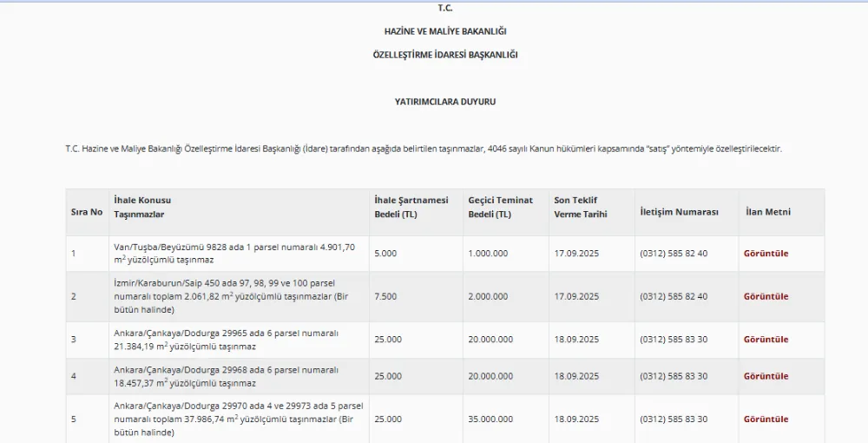868x443 pixels.
Task: Click the intro paragraph about 4046 sayılı Kanun
Action: point(424,149)
